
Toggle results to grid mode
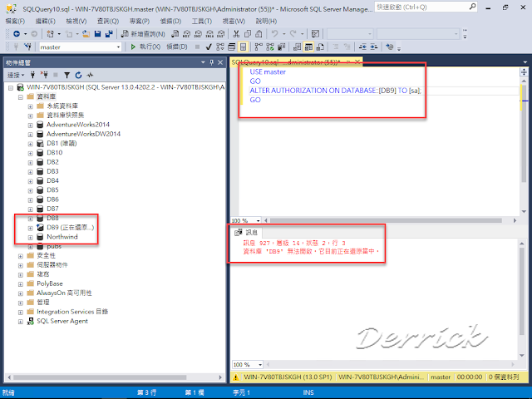pyautogui.click(x=308, y=47)
